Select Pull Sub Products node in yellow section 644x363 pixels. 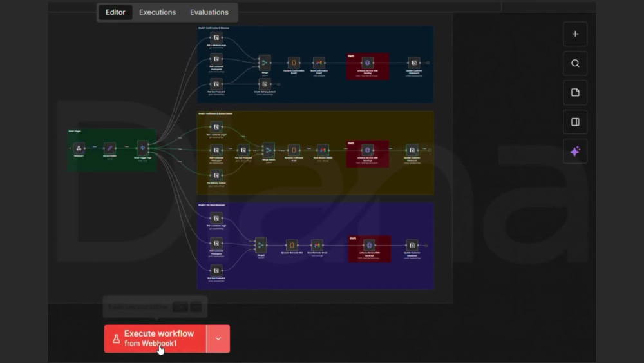[243, 150]
